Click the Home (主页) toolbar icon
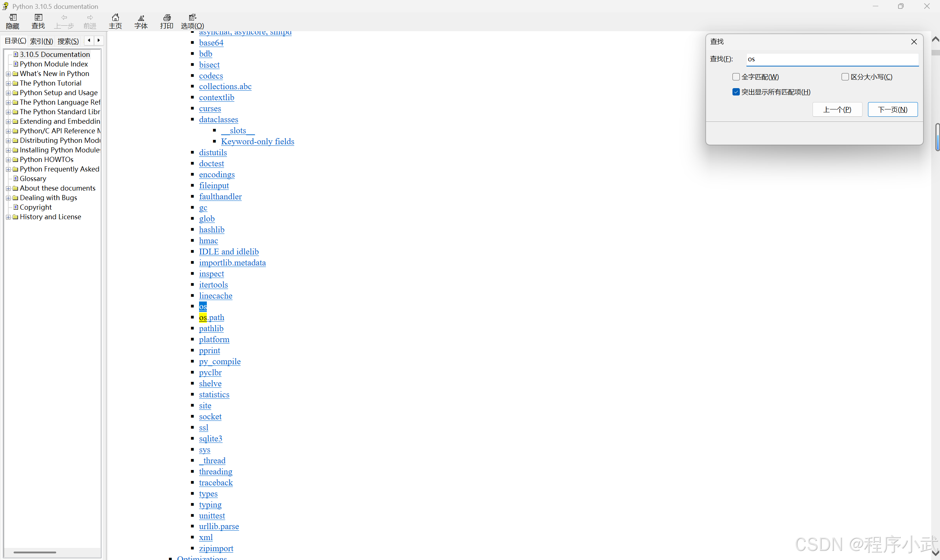 (x=115, y=21)
